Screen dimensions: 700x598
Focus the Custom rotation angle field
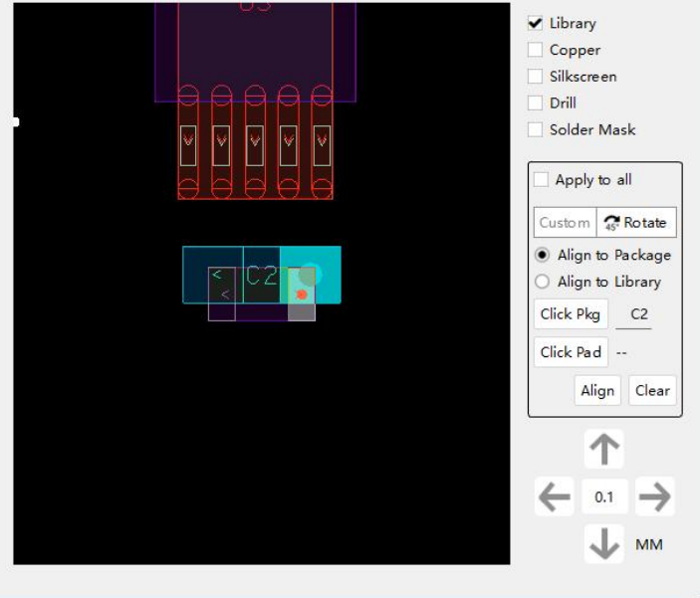pos(565,223)
